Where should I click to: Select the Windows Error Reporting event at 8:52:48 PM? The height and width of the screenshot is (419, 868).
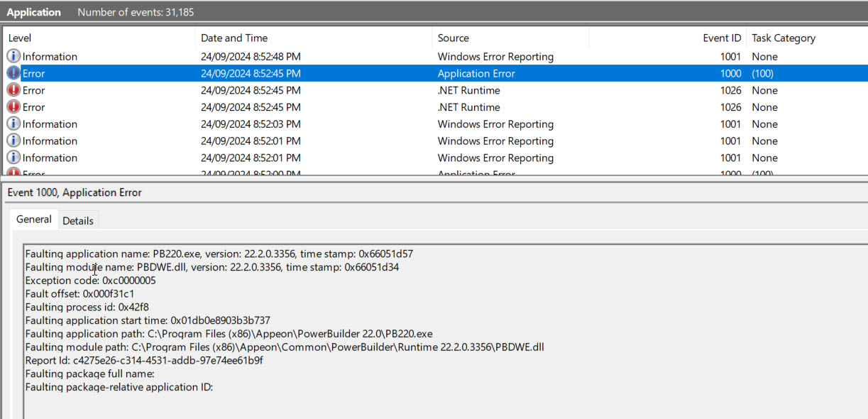pyautogui.click(x=495, y=57)
